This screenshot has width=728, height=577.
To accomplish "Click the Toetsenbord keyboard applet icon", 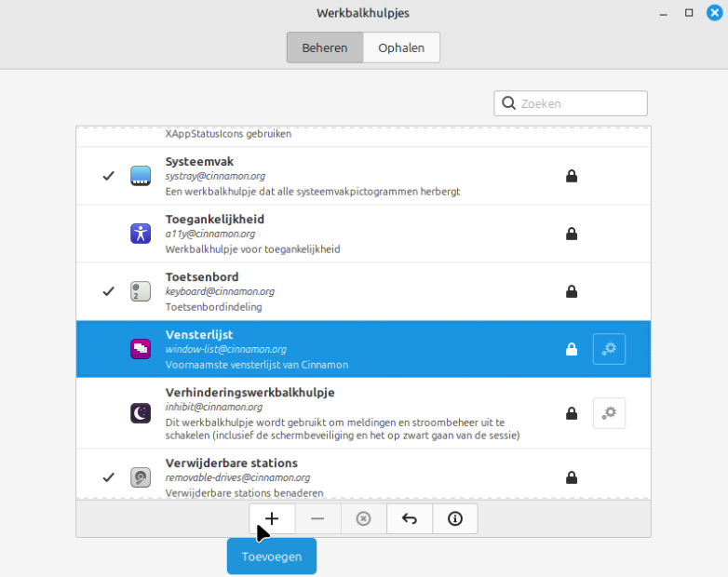I will [x=141, y=291].
